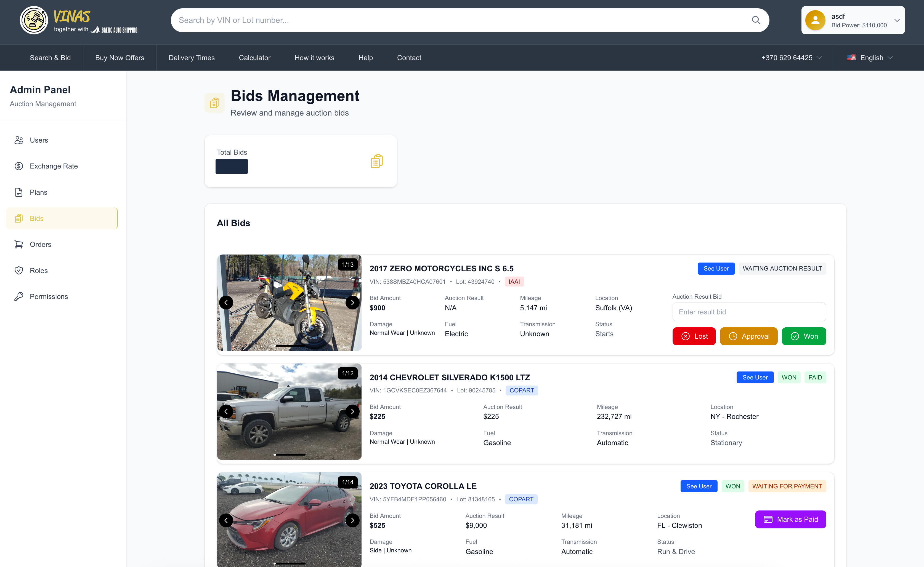Open the Calculator menu item
Screen dimensions: 924x567
point(254,58)
